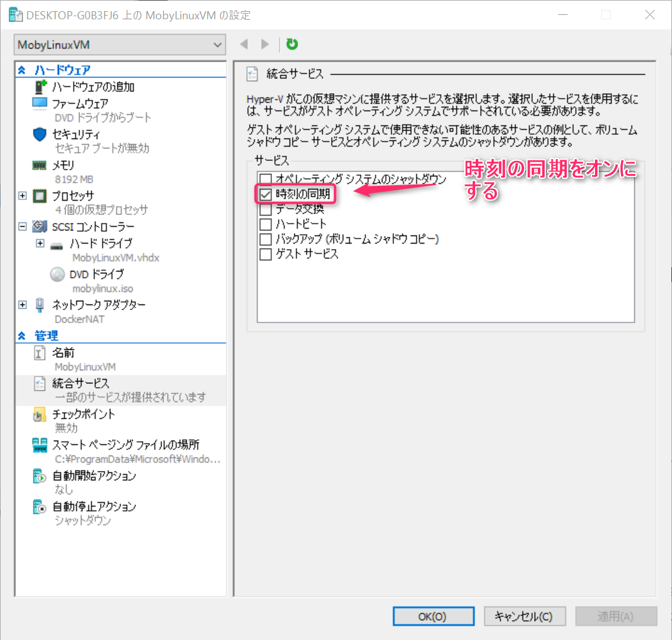Viewport: 672px width, 640px height.
Task: Click the セキュリティ shield icon
Action: [x=40, y=134]
